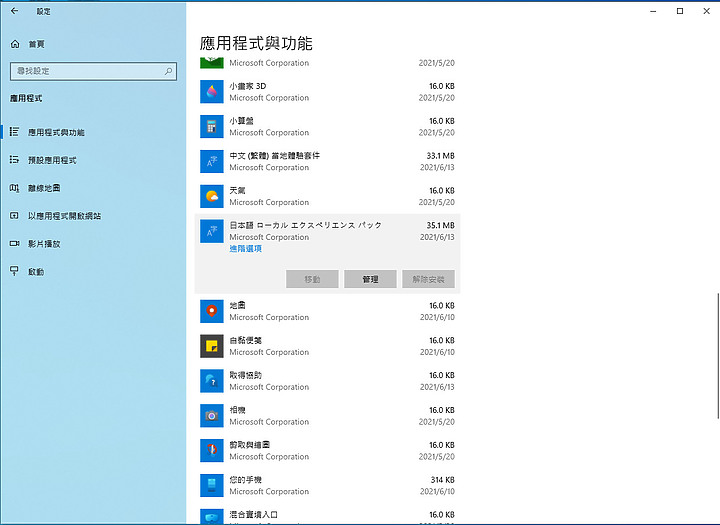Image resolution: width=720 pixels, height=525 pixels.
Task: Select the 天氣 app name
Action: 237,191
